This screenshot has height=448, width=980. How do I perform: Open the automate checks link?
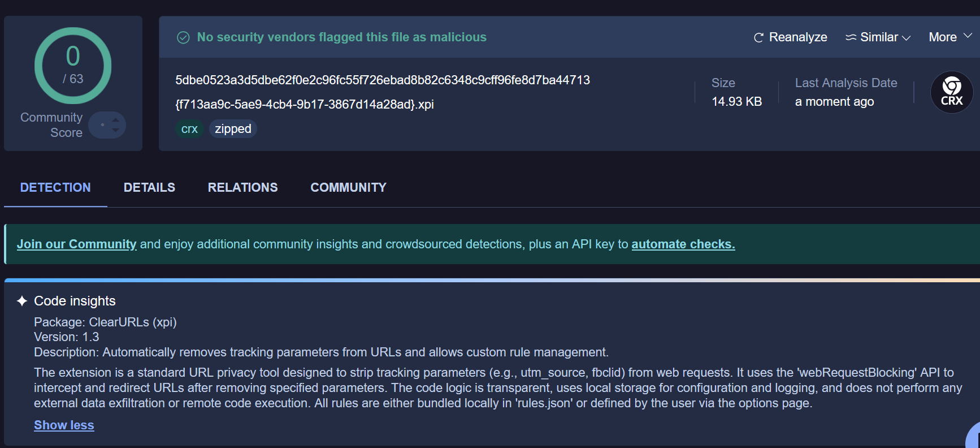(683, 244)
